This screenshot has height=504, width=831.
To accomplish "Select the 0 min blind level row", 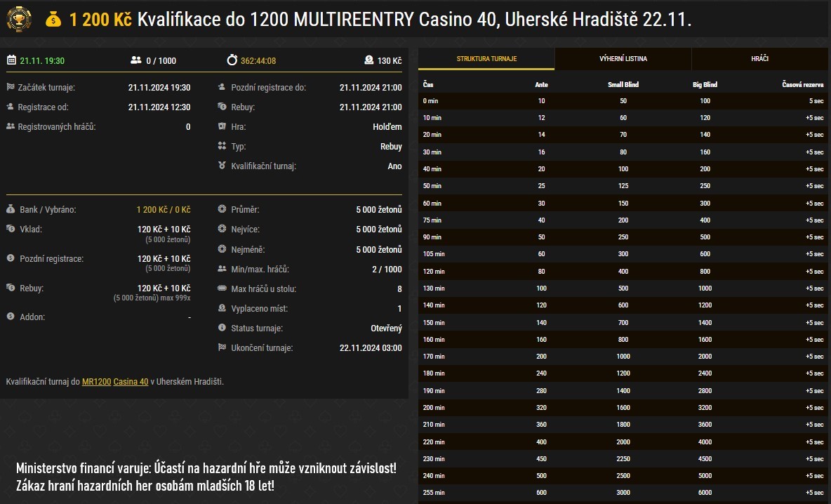I will [623, 100].
